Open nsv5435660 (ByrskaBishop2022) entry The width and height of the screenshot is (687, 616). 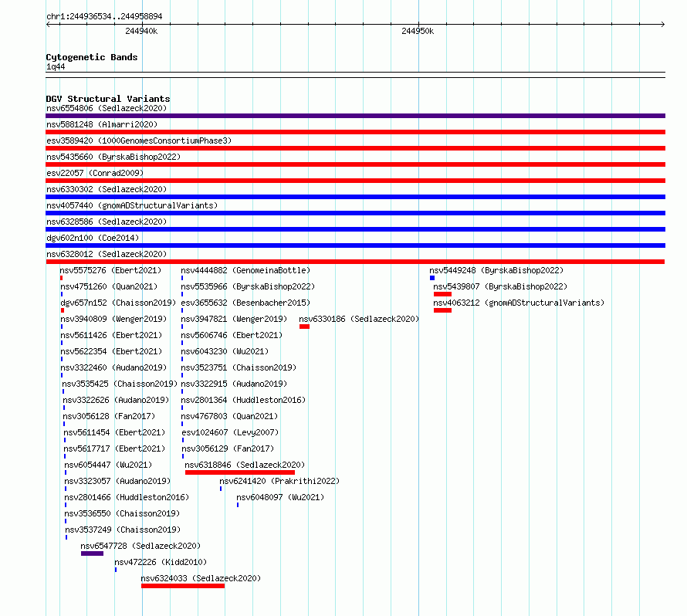click(x=113, y=157)
